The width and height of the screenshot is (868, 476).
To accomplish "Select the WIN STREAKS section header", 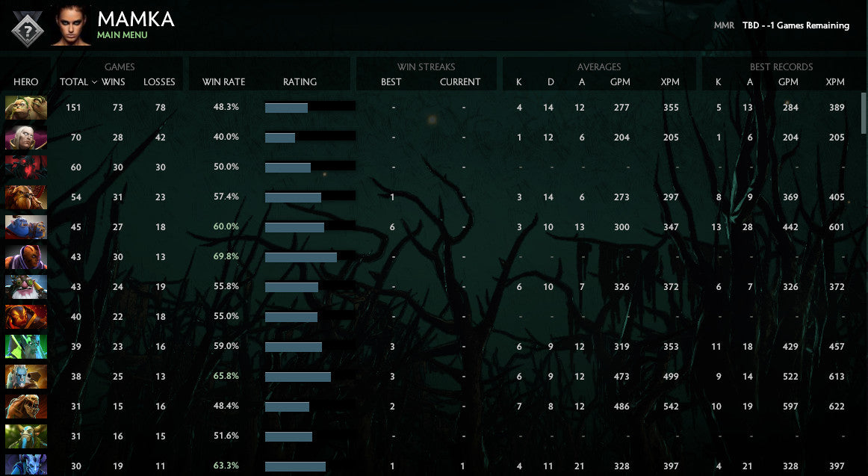I will click(x=426, y=67).
